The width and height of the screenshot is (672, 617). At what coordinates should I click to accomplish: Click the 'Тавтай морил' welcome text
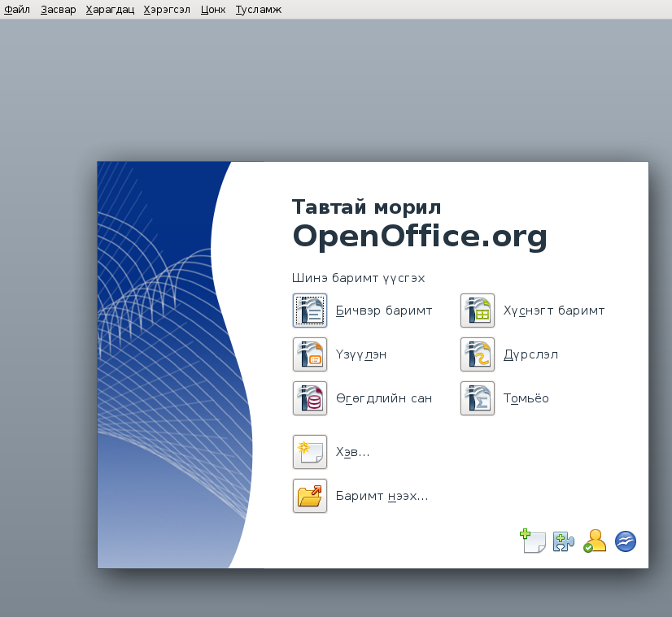[366, 207]
